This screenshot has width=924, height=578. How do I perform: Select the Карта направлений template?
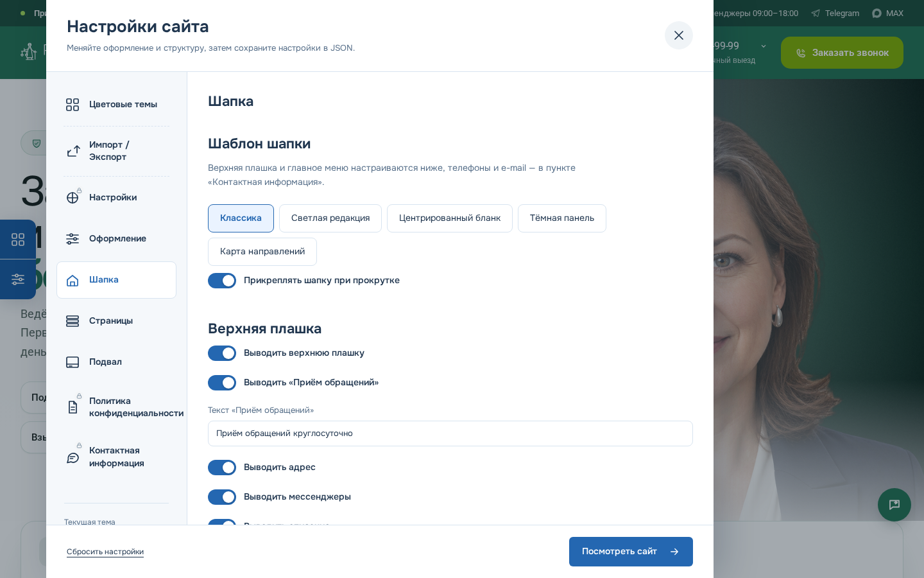(x=262, y=252)
